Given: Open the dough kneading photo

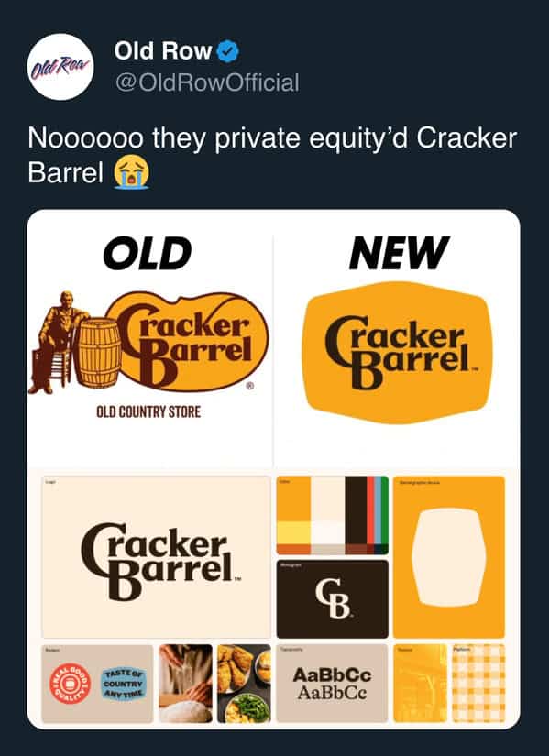Looking at the screenshot, I should [185, 684].
